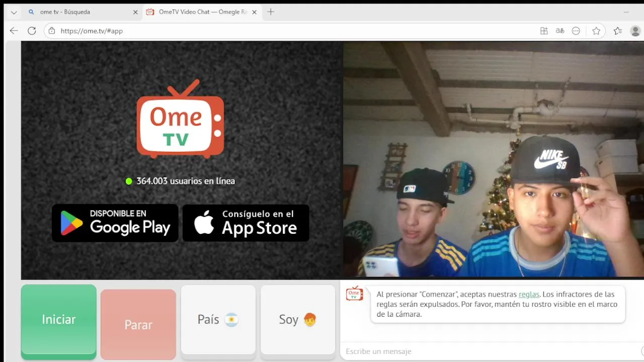Open the apps icon in address bar
The image size is (644, 362).
coord(544,31)
